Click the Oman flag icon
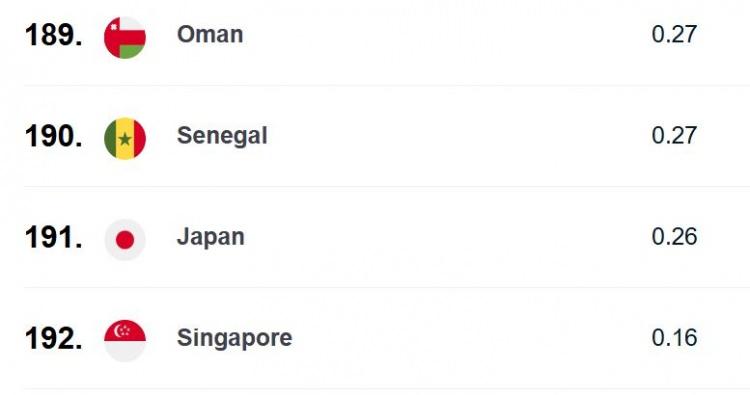 click(125, 37)
